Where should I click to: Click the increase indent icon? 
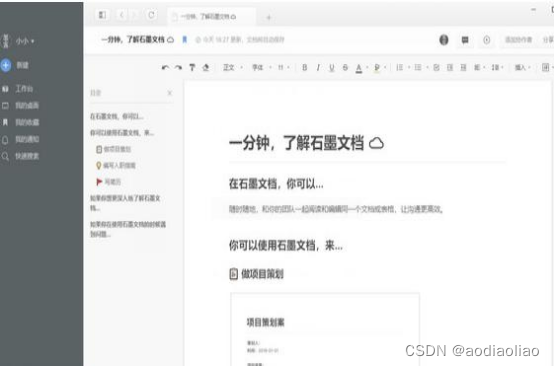coord(463,67)
